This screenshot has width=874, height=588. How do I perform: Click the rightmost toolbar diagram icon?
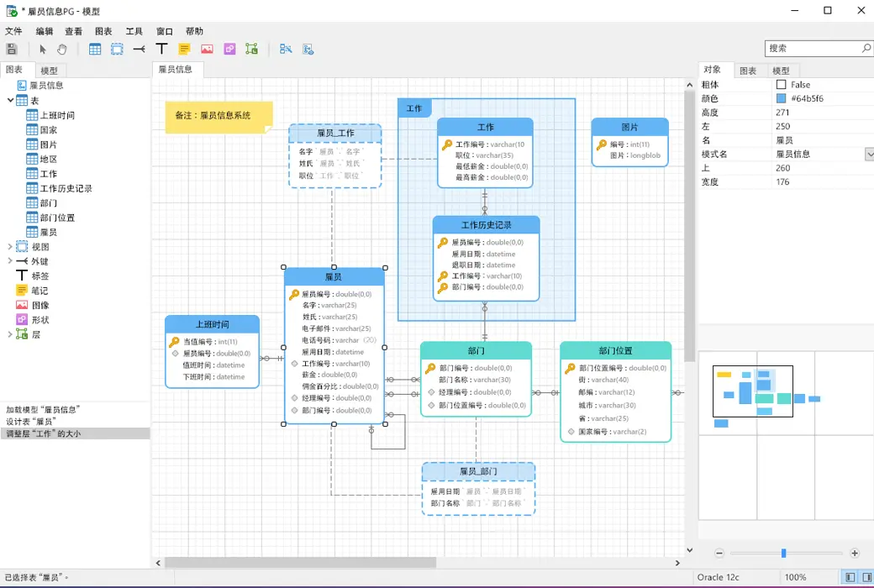pyautogui.click(x=308, y=49)
